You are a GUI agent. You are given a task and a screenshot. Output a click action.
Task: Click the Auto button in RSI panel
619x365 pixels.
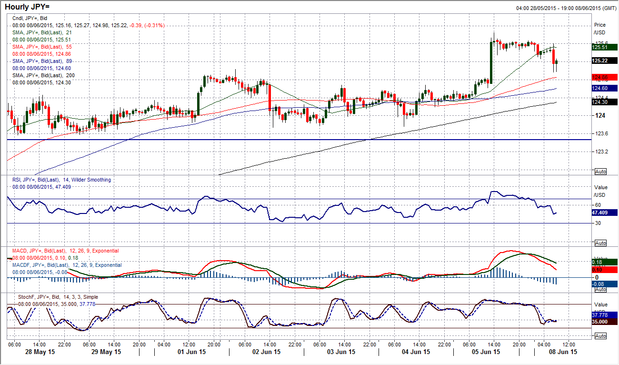600,243
